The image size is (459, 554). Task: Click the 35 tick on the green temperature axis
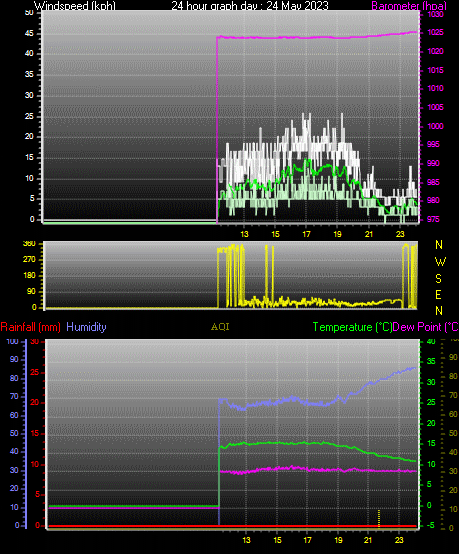click(431, 361)
